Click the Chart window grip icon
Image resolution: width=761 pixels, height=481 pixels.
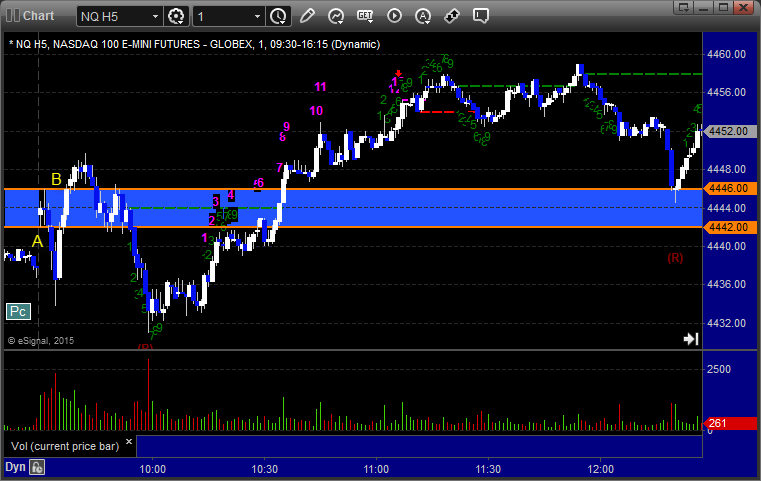click(x=13, y=16)
